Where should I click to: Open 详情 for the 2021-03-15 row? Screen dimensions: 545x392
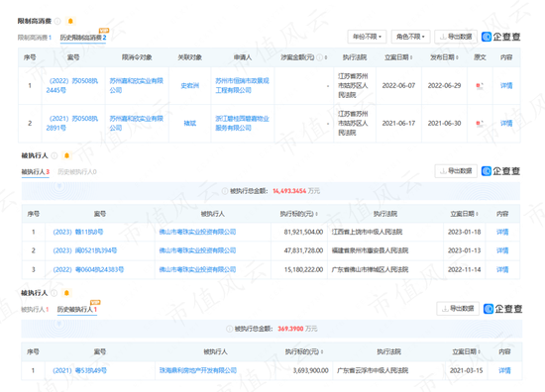pyautogui.click(x=504, y=371)
